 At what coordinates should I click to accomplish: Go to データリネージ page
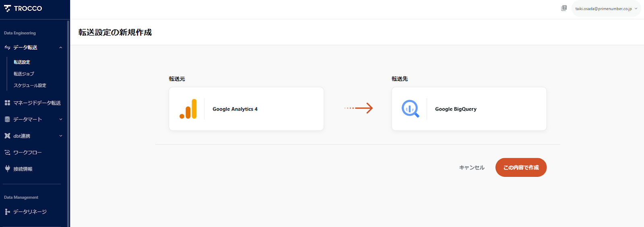tap(30, 212)
